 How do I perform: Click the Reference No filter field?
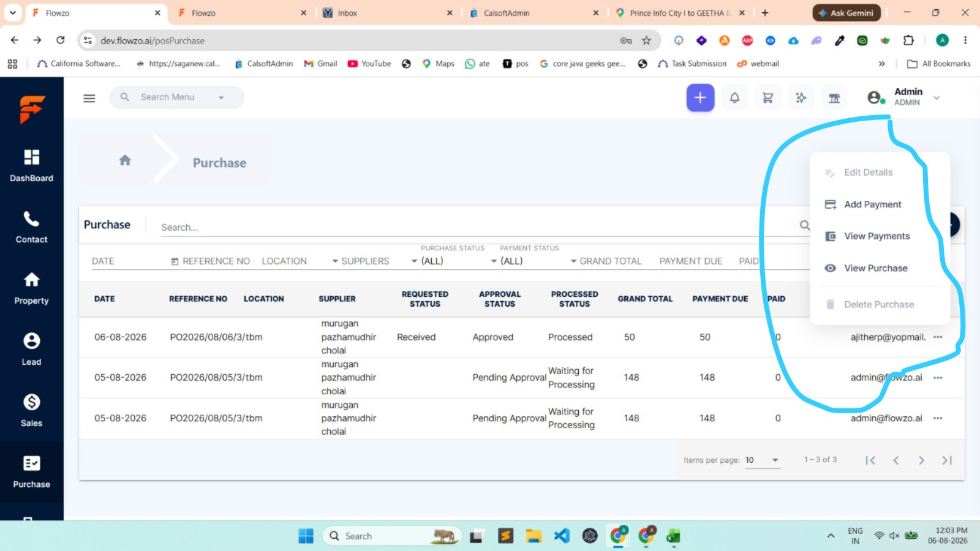pos(216,261)
